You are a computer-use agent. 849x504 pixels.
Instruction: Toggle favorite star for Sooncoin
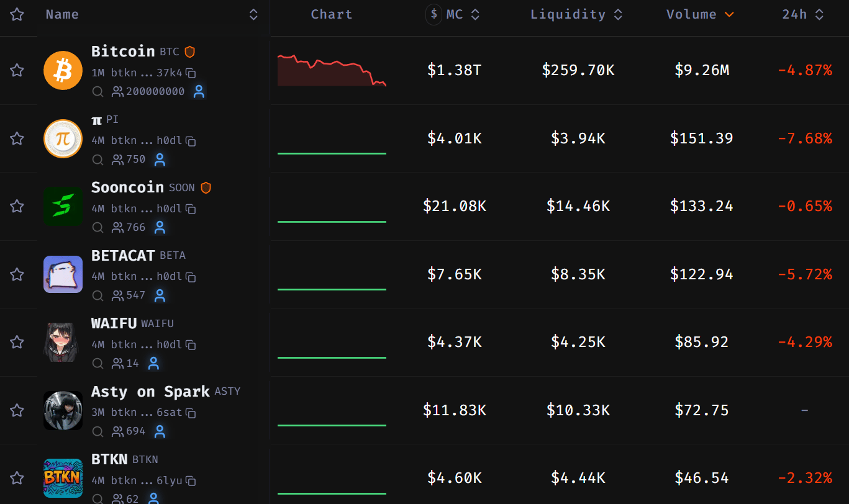pyautogui.click(x=17, y=206)
